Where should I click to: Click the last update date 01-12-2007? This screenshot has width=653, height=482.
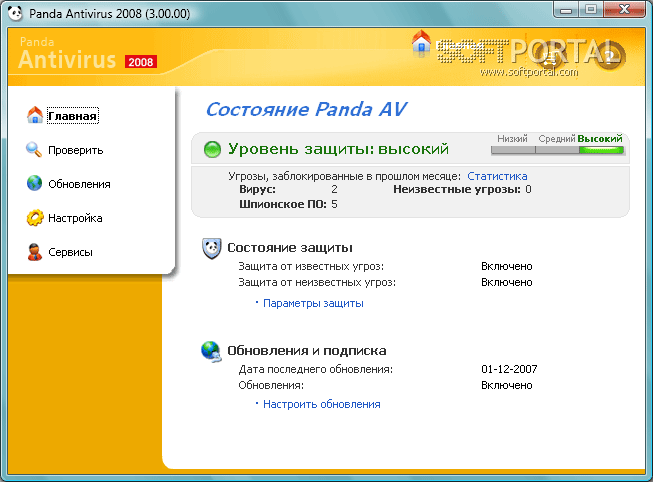[509, 369]
